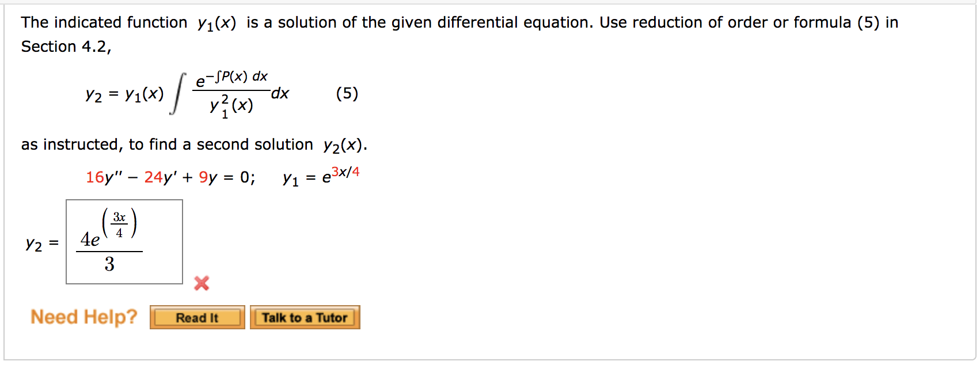The image size is (980, 365).
Task: Click the 4e term in the answer numerator
Action: point(90,239)
